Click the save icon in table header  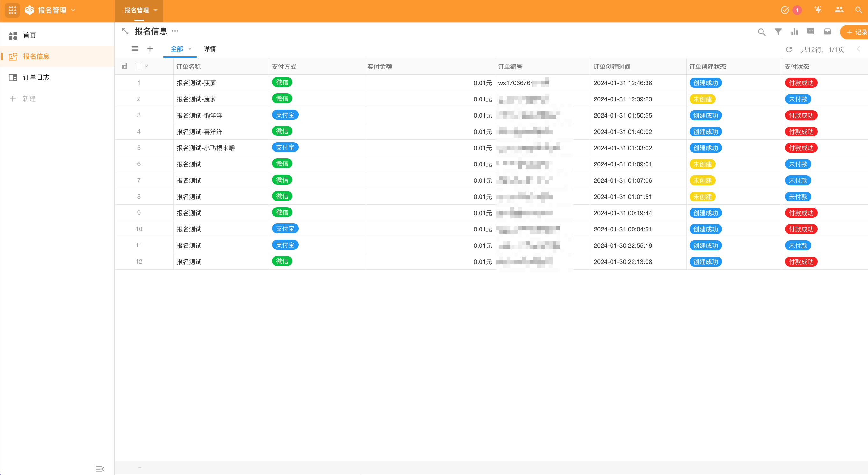point(125,66)
